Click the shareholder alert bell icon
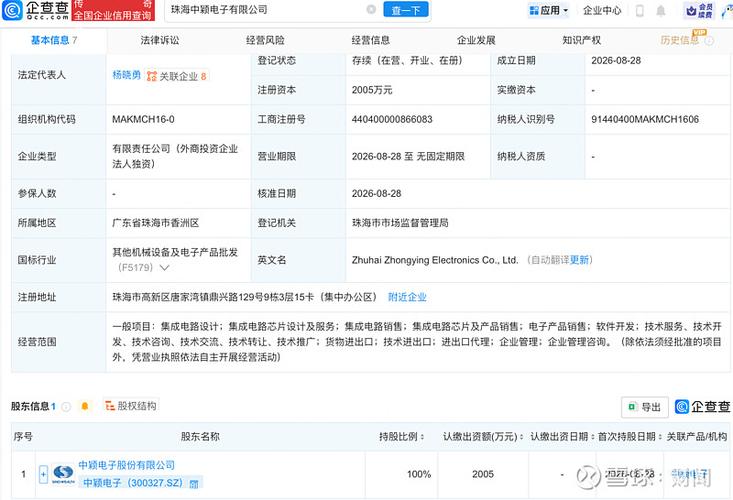This screenshot has width=733, height=500. (85, 406)
